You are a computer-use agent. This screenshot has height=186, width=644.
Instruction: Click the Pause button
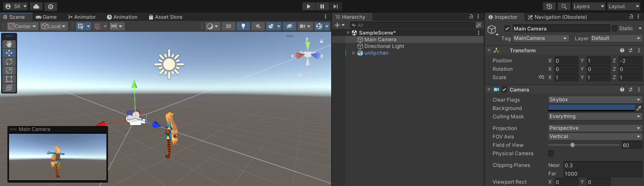(x=322, y=6)
